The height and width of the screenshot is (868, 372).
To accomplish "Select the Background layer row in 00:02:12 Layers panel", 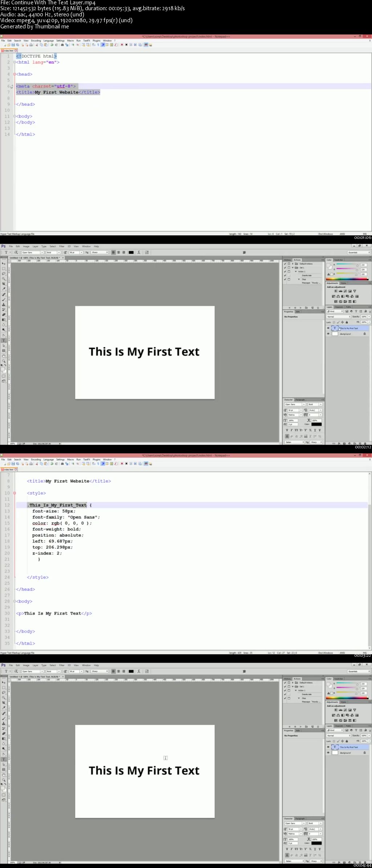I will 347,334.
